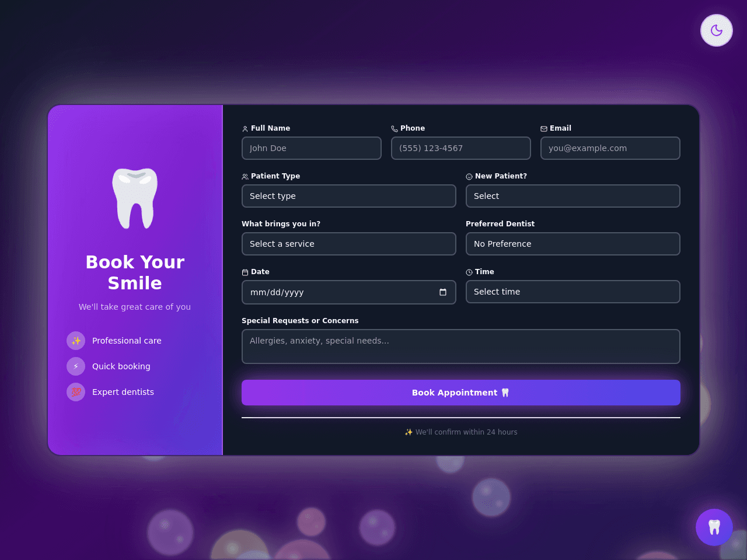Focus the Special Requests or Concerns textarea
This screenshot has width=747, height=560.
pos(461,346)
